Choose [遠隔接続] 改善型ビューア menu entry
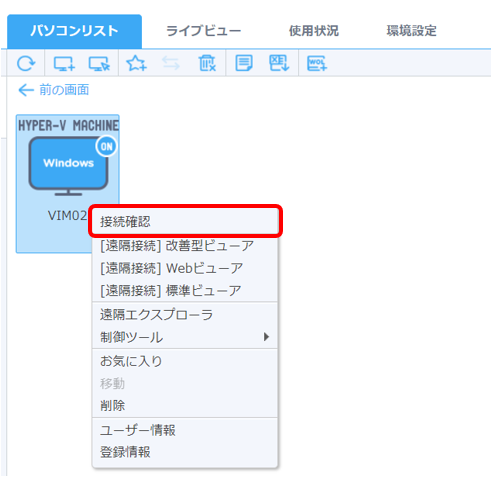The height and width of the screenshot is (480, 503). 185,246
